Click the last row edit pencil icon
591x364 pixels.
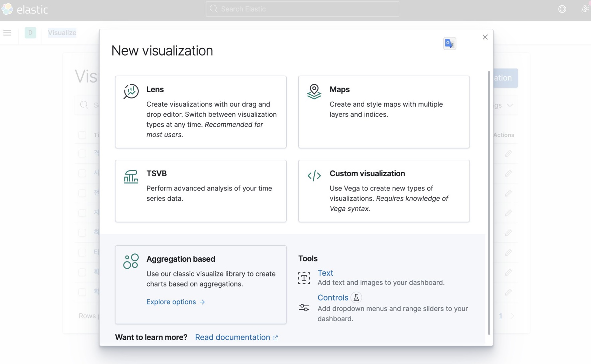508,292
